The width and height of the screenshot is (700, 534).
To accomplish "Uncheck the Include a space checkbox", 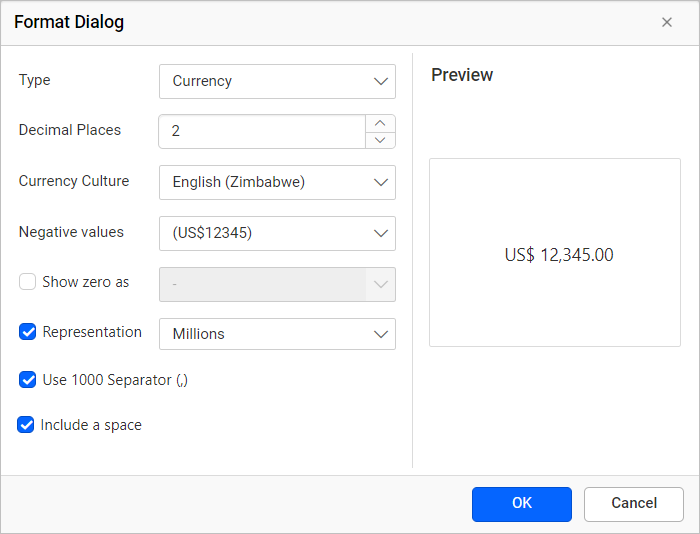I will coord(25,425).
